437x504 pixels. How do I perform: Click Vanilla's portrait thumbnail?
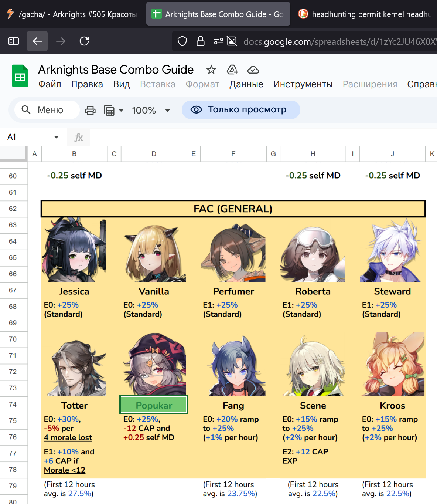[154, 250]
